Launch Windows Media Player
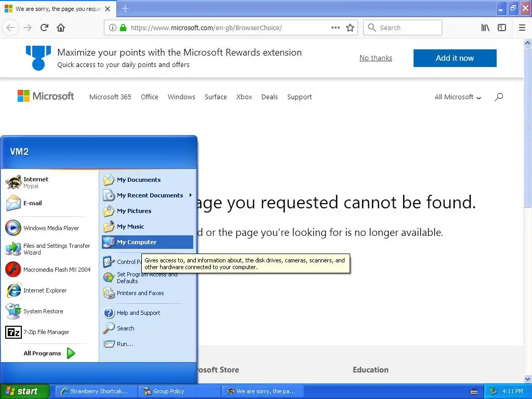This screenshot has height=399, width=532. [x=49, y=228]
